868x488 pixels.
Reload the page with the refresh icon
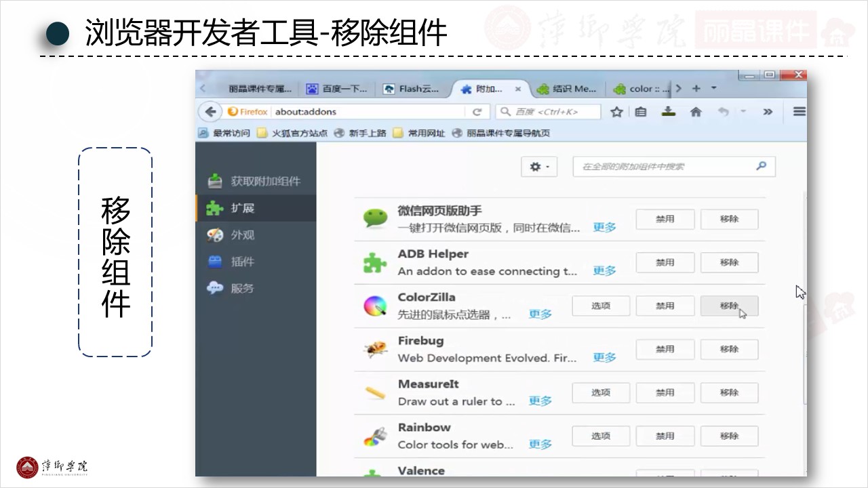click(x=477, y=112)
